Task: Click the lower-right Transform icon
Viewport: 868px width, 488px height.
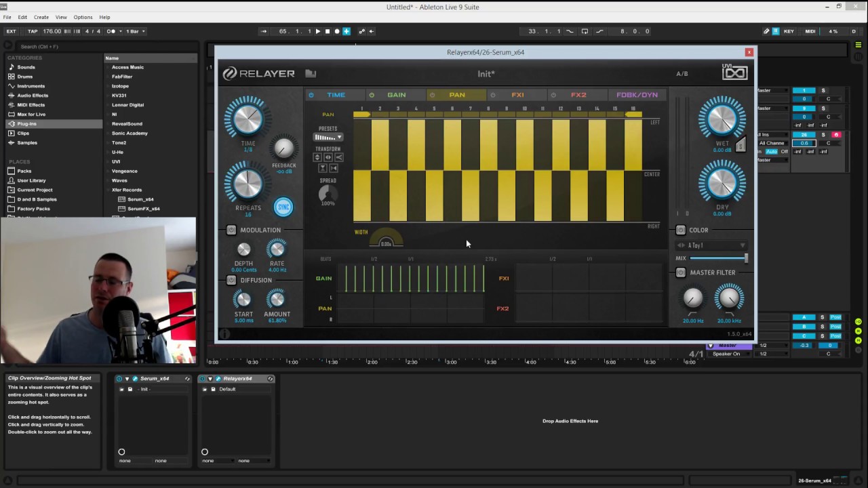Action: click(x=333, y=168)
